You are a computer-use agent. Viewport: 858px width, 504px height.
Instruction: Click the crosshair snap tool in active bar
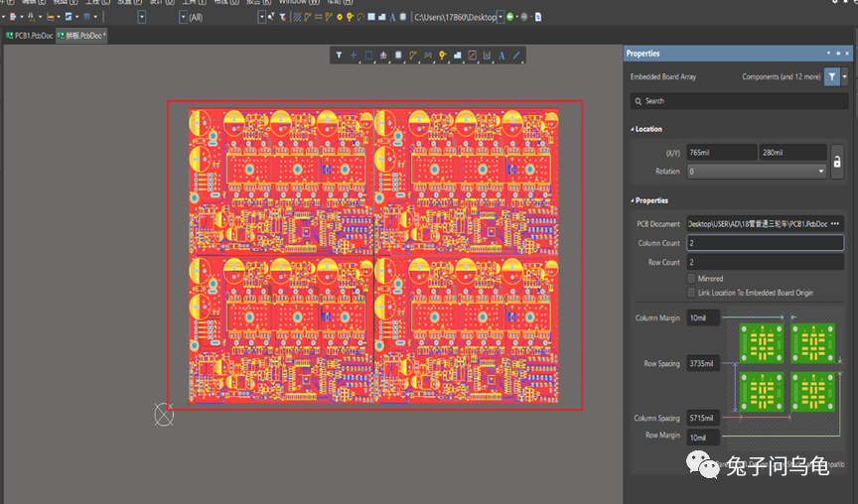[x=354, y=55]
